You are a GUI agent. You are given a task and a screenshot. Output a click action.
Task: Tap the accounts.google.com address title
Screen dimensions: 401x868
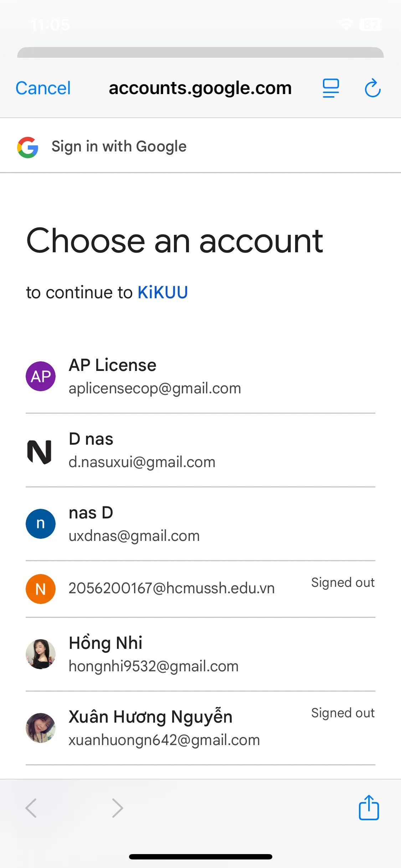coord(200,88)
